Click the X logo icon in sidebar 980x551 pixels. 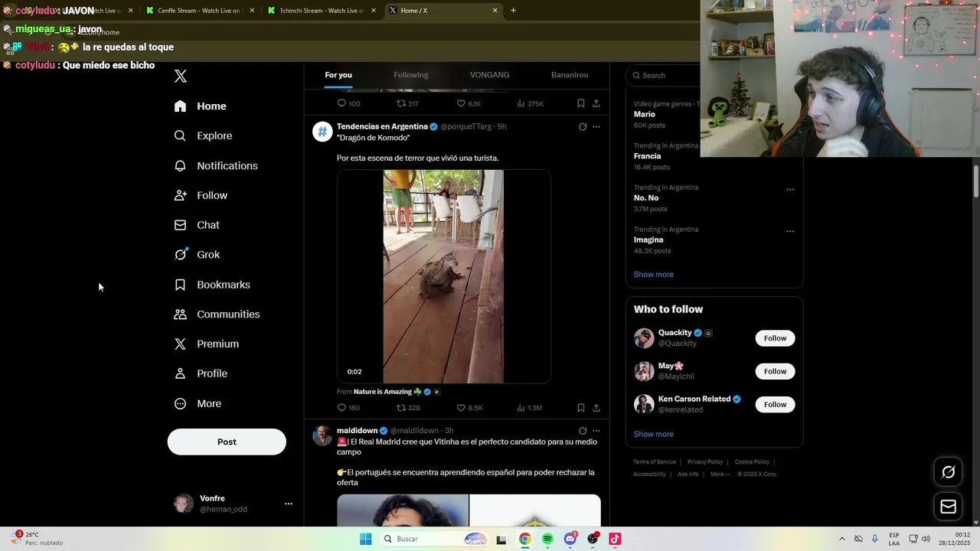click(x=181, y=76)
